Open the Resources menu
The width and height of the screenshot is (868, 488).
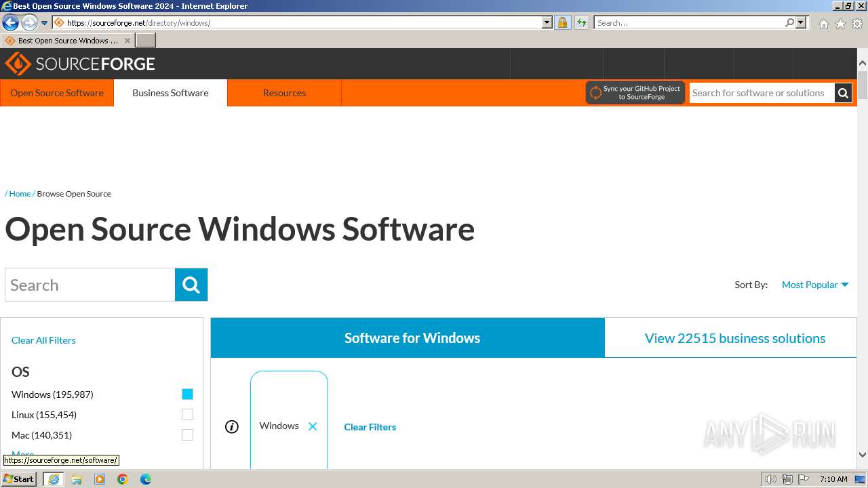tap(284, 93)
